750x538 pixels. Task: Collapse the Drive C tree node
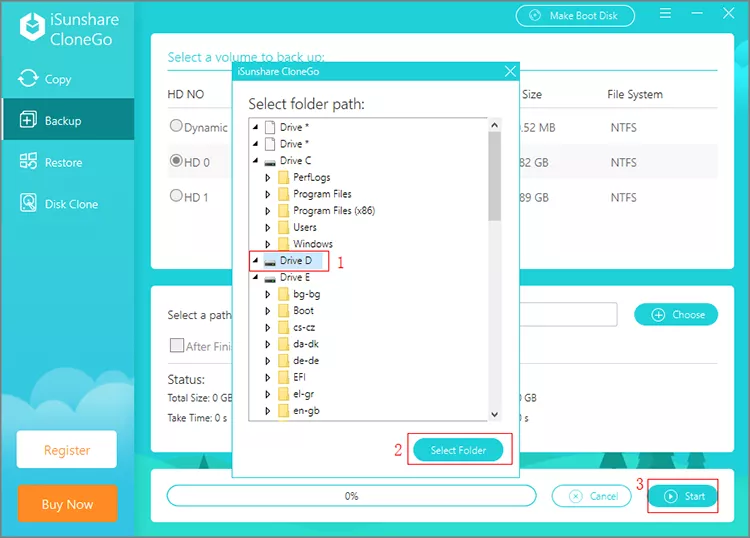[255, 161]
